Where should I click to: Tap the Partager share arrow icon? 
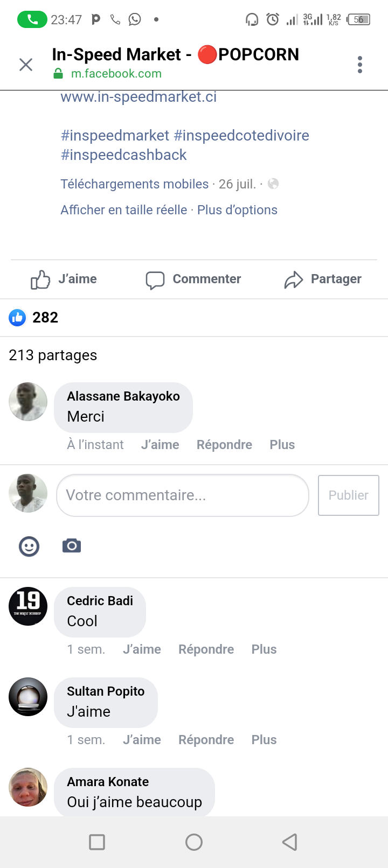[x=294, y=280]
